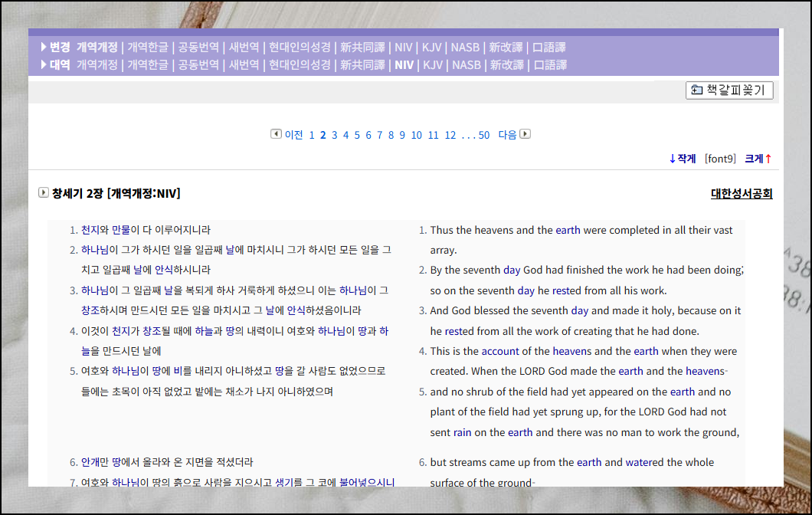812x515 pixels.
Task: Go to chapter 5 in the pagination
Action: point(357,135)
